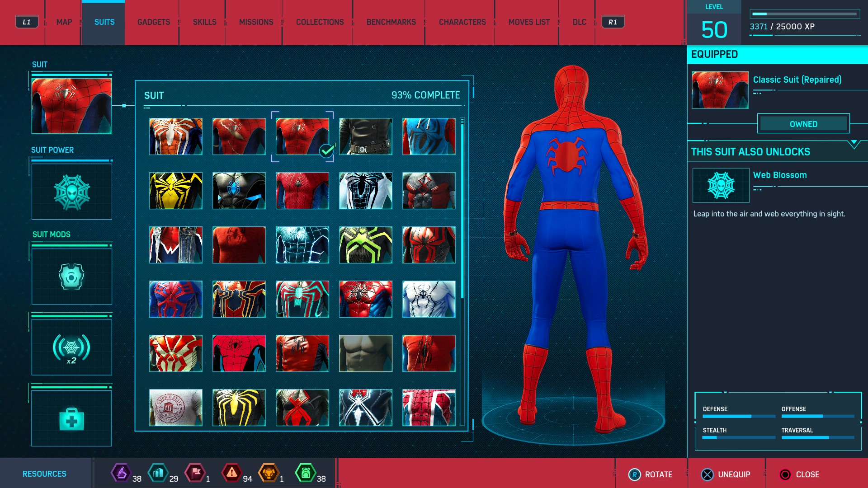Image resolution: width=868 pixels, height=488 pixels.
Task: Click the purple research token resource icon
Action: point(121,473)
